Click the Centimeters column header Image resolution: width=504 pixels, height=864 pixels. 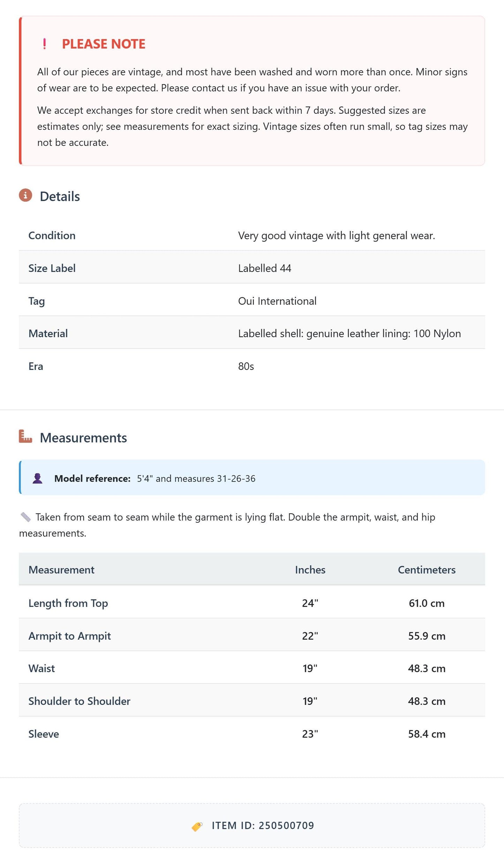[427, 570]
